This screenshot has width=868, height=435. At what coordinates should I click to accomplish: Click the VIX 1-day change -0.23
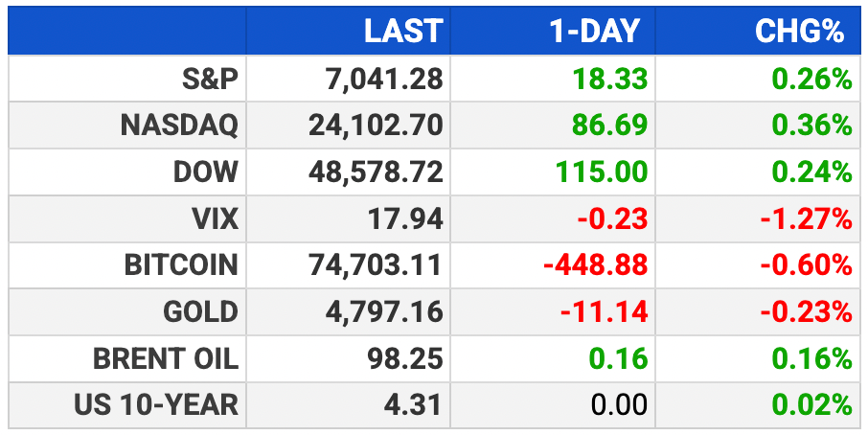pos(612,219)
